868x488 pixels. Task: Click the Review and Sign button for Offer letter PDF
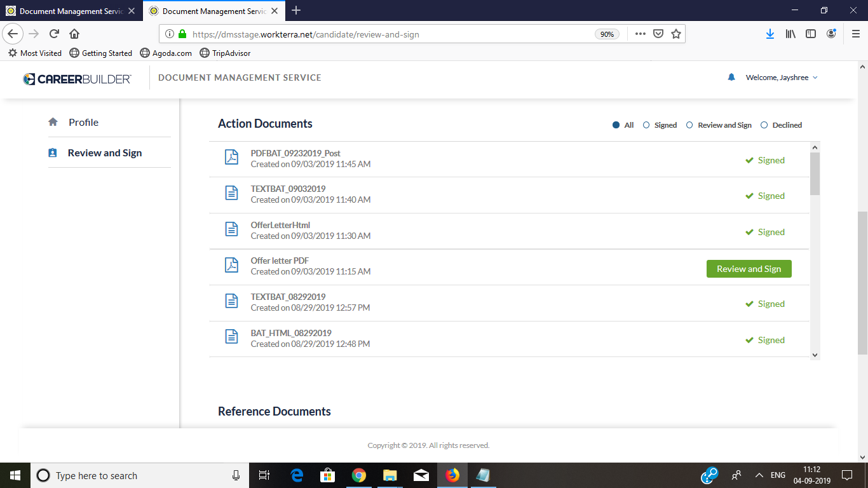click(749, 268)
